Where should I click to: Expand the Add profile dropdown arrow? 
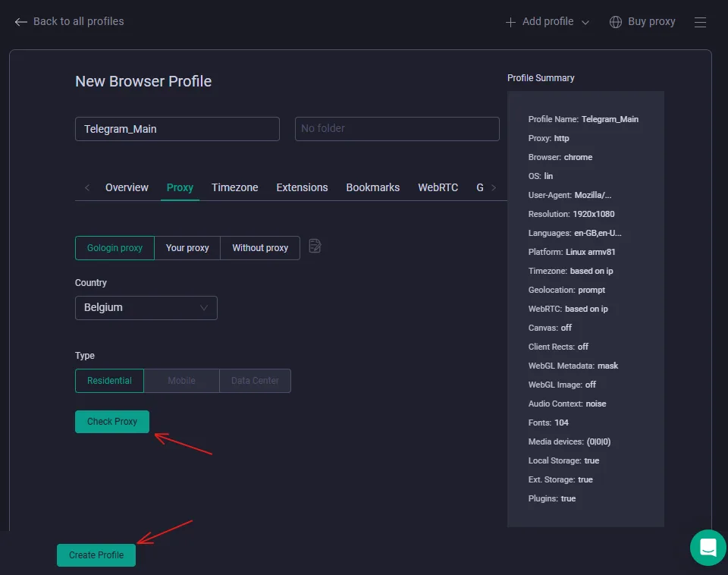pos(585,22)
